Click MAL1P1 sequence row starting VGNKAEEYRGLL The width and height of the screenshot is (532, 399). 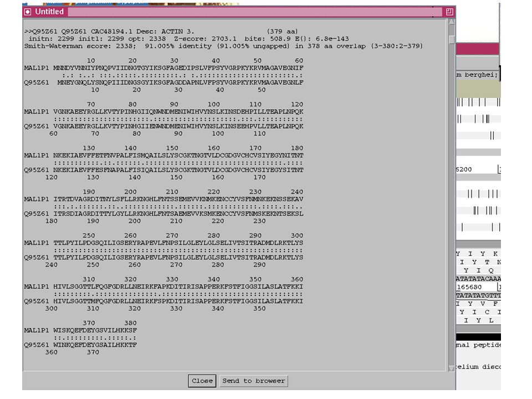(163, 111)
